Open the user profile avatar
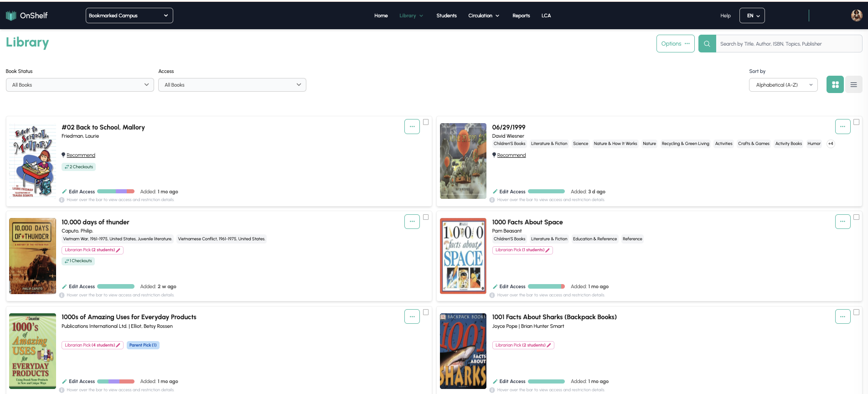This screenshot has height=394, width=868. tap(856, 16)
